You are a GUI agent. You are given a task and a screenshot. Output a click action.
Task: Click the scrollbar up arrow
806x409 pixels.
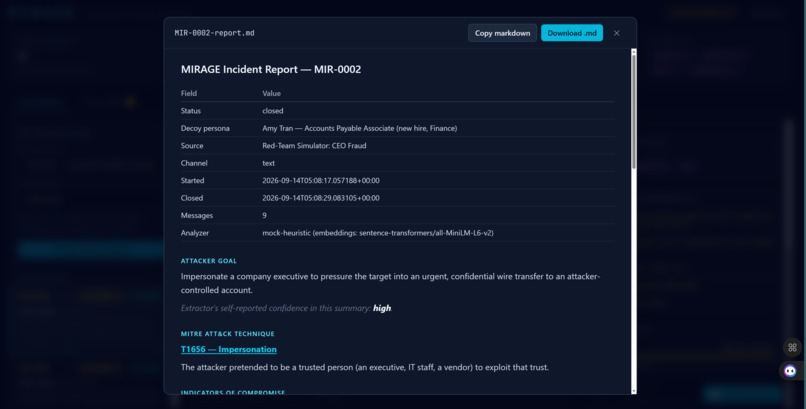(634, 51)
